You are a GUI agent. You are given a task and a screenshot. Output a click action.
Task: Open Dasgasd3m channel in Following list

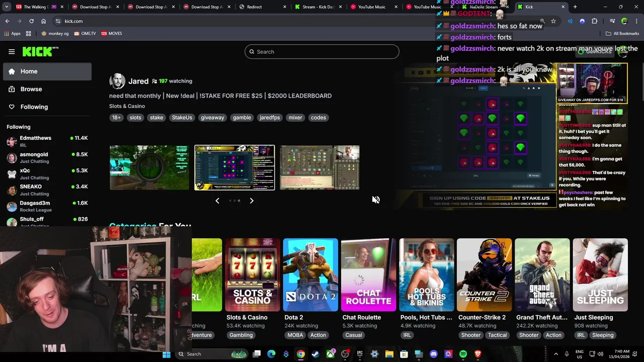47,206
